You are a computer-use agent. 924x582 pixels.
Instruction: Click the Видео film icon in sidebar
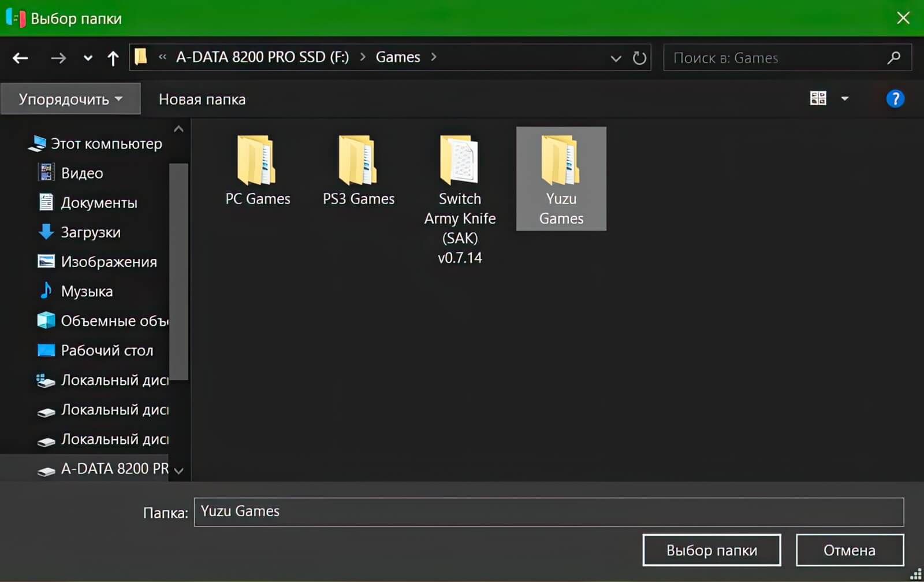tap(46, 172)
